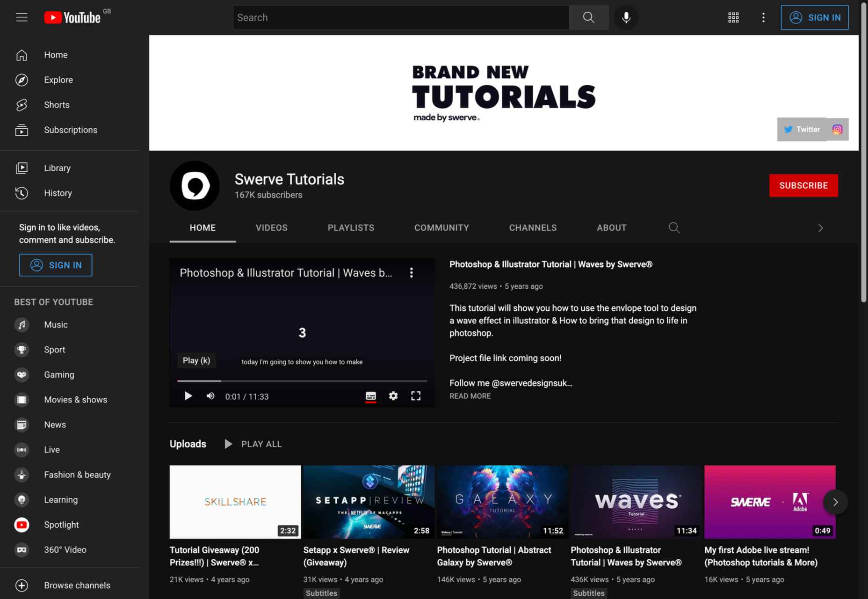Expand description with READ MORE
This screenshot has width=868, height=599.
(x=470, y=396)
